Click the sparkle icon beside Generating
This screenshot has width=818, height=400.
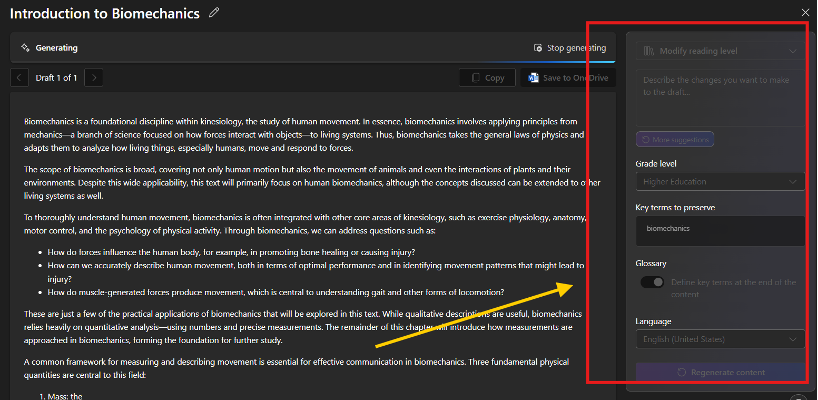[x=25, y=48]
